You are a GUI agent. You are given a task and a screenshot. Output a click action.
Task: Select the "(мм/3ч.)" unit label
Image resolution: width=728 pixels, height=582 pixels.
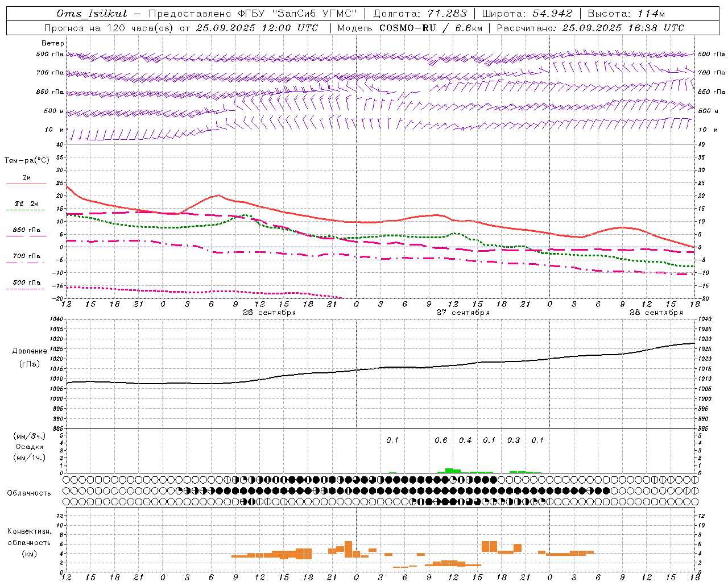[29, 436]
